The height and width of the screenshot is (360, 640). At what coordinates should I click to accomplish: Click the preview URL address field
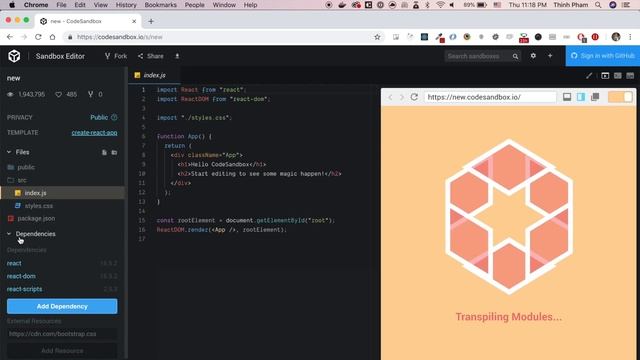coord(490,97)
